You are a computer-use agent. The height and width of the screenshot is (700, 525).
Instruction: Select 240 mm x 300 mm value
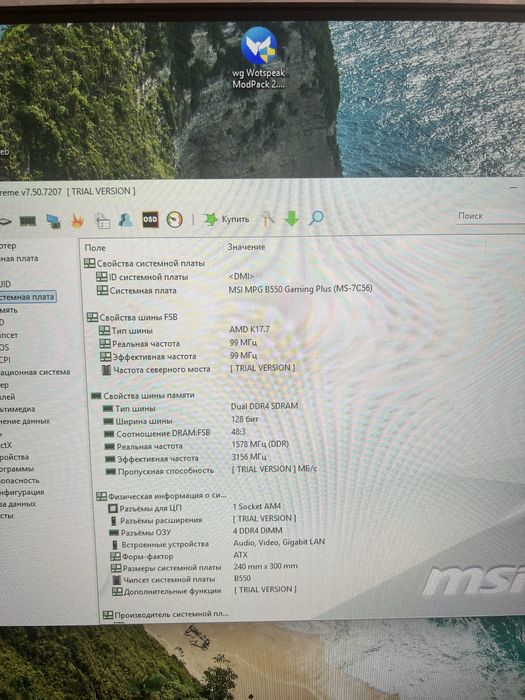click(266, 566)
